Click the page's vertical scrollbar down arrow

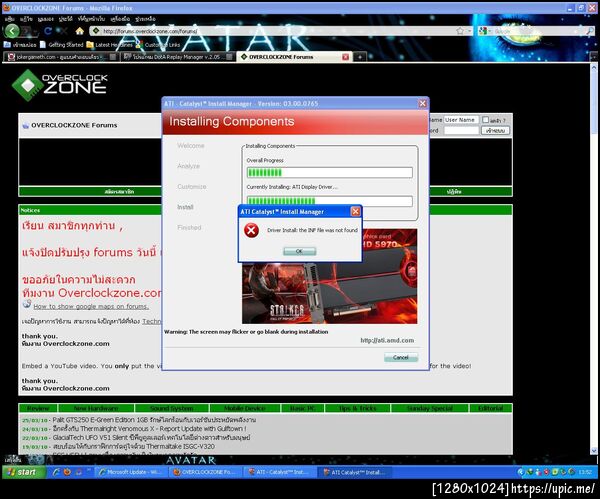[594, 450]
